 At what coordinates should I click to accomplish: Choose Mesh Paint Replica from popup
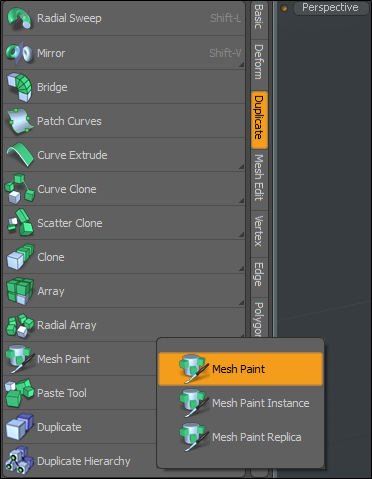[x=241, y=437]
